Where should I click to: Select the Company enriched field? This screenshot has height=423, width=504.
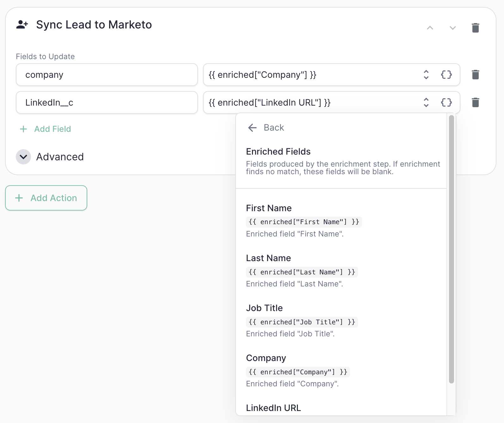coord(341,371)
